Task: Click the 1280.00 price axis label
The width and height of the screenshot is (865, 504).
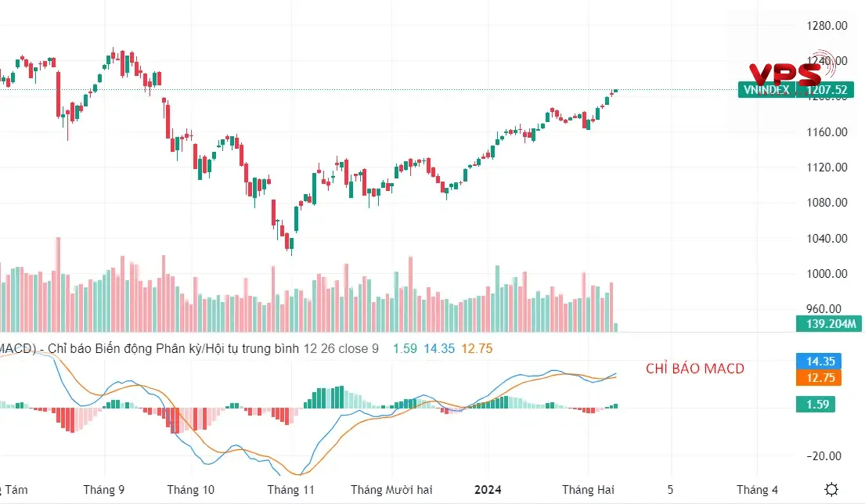Action: pos(827,25)
